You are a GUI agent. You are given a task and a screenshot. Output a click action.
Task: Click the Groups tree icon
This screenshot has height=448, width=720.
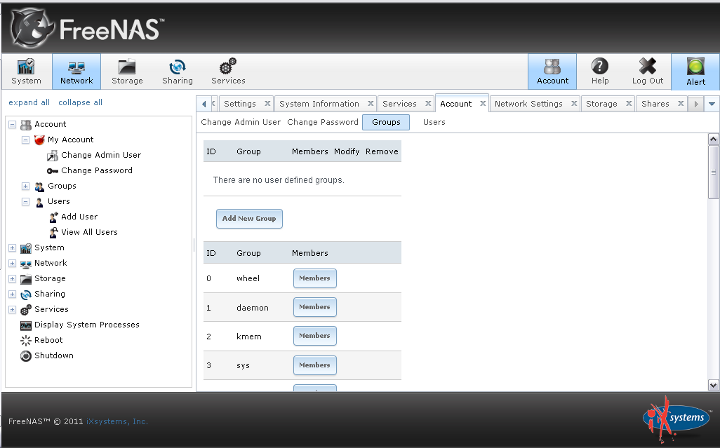coord(39,186)
